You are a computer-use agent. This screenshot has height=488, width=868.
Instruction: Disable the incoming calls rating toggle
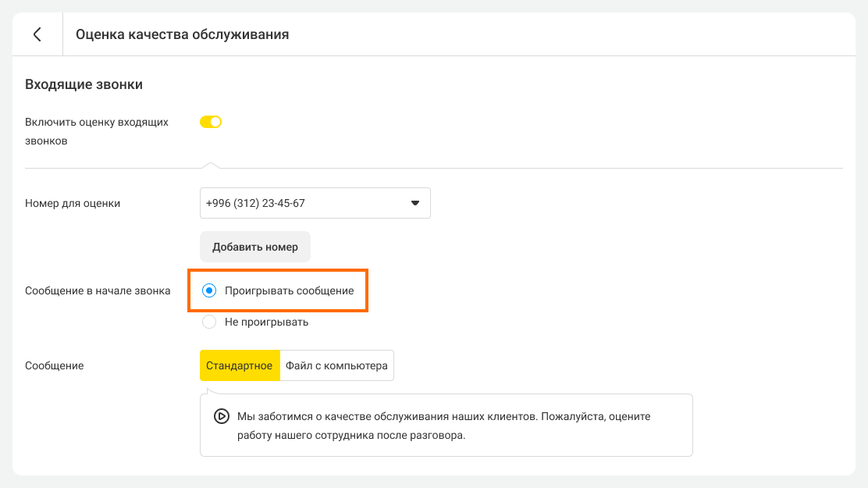pos(211,122)
